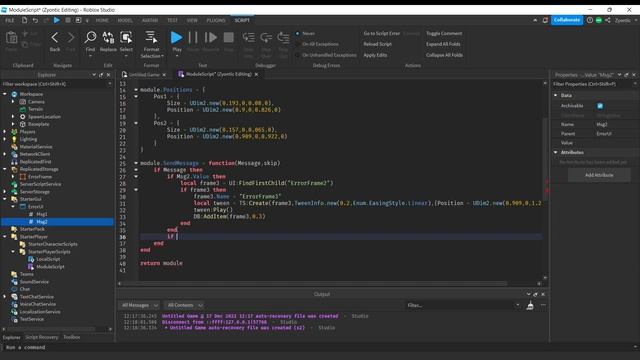Click Go to Script Error

(382, 33)
